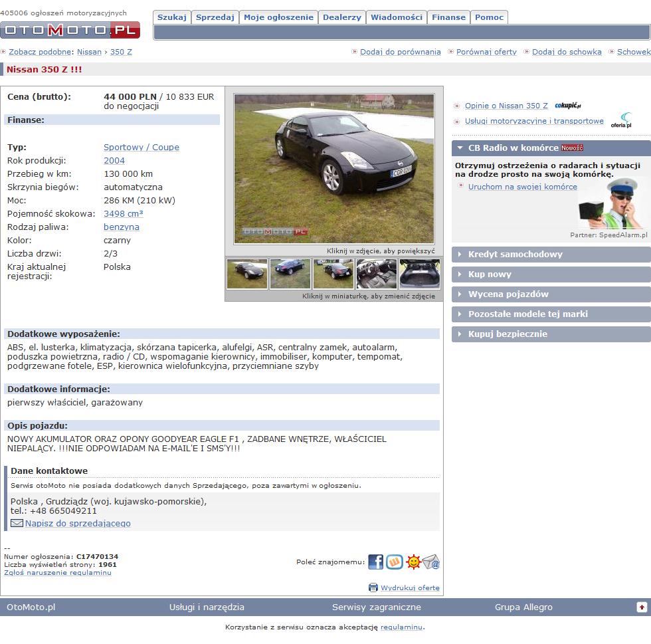Select the first car thumbnail

pyautogui.click(x=247, y=274)
